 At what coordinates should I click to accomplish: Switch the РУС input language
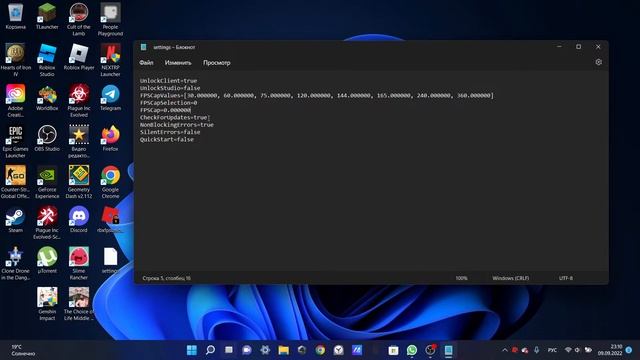click(x=552, y=350)
